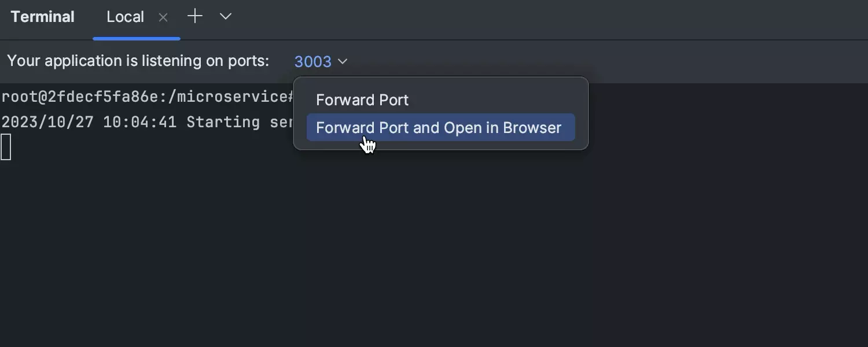
Task: Click the word Starting in server log
Action: [x=223, y=122]
